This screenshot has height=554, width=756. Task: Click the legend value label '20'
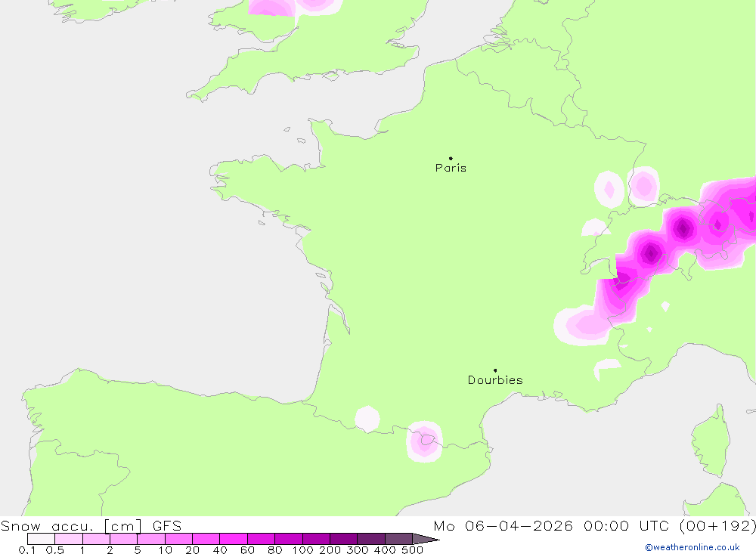pos(192,550)
